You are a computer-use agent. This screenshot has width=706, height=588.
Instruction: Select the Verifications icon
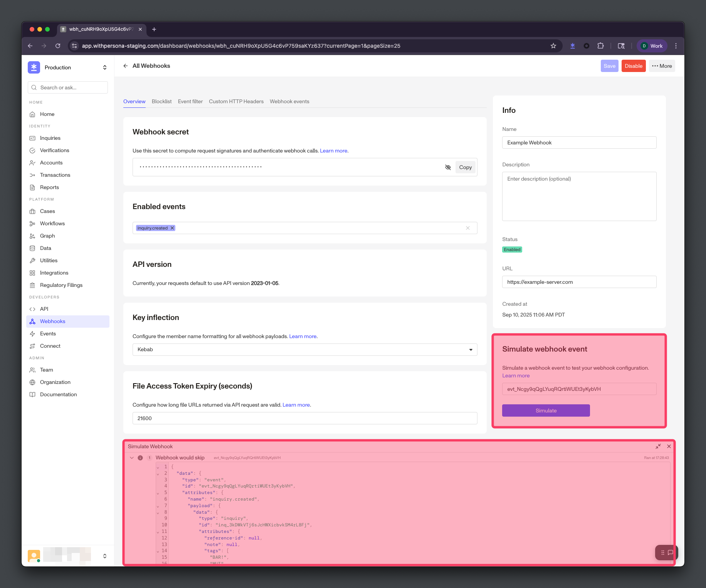33,150
